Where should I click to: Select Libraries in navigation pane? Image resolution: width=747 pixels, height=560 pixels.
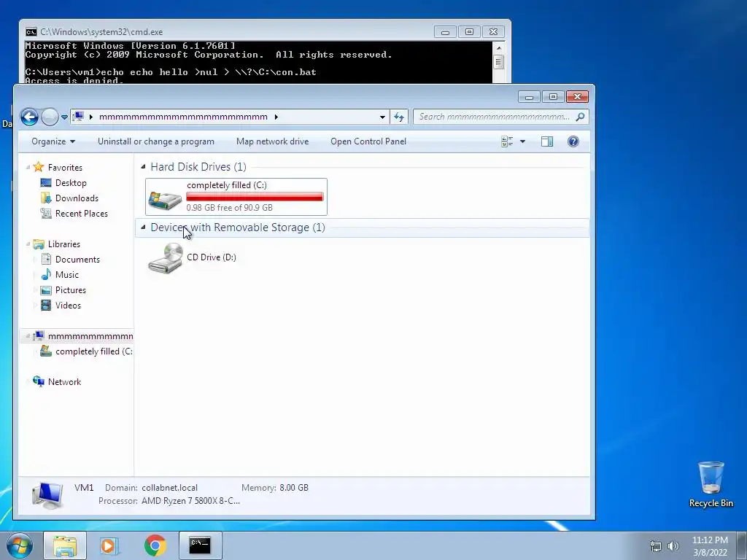[x=64, y=244]
